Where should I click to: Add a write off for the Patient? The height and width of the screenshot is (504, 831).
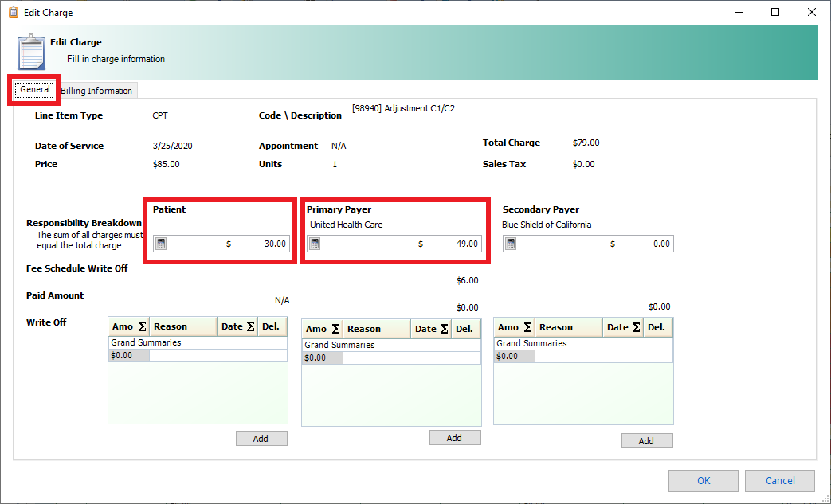click(261, 437)
